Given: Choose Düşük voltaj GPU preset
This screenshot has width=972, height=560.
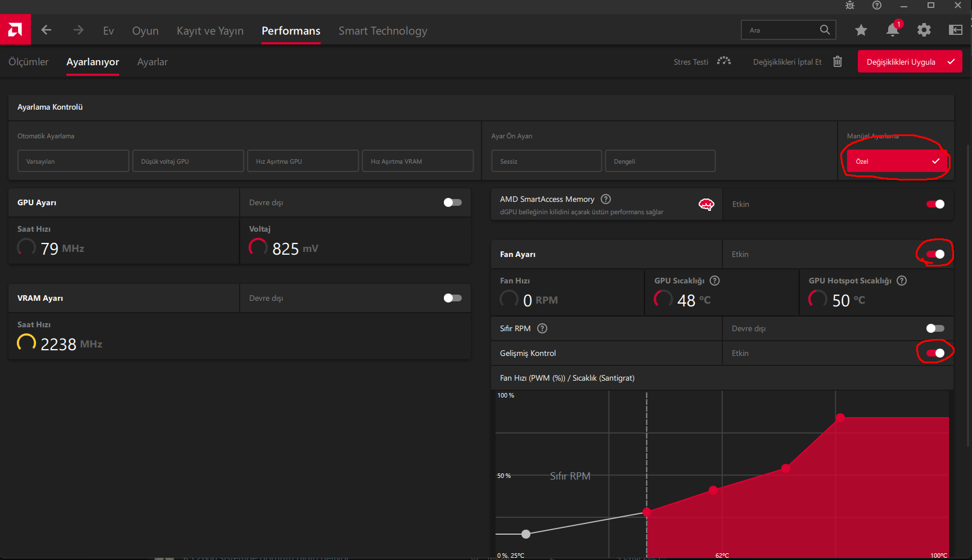Looking at the screenshot, I should (x=188, y=161).
